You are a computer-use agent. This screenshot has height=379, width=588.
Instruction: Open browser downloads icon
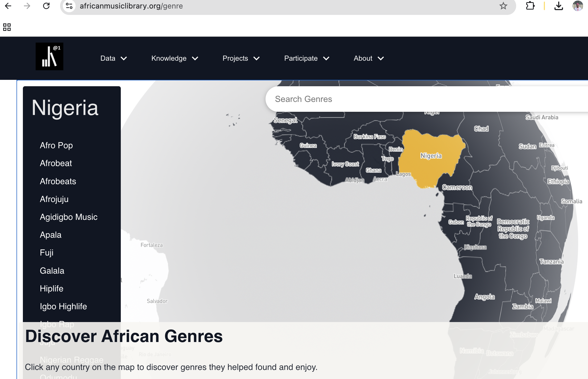point(558,6)
